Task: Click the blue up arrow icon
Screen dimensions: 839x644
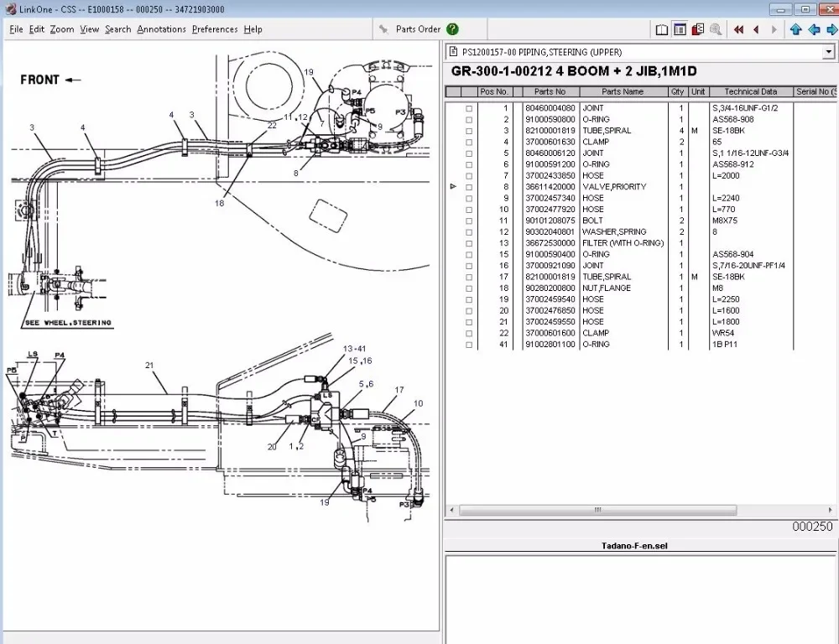Action: [x=795, y=29]
